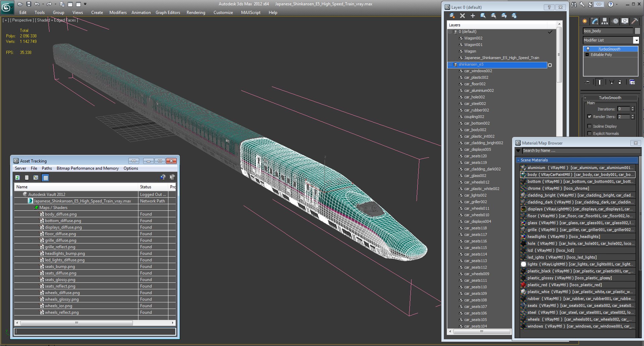The height and width of the screenshot is (346, 644).
Task: Open Bitmap Performance and Memory menu
Action: pos(88,168)
